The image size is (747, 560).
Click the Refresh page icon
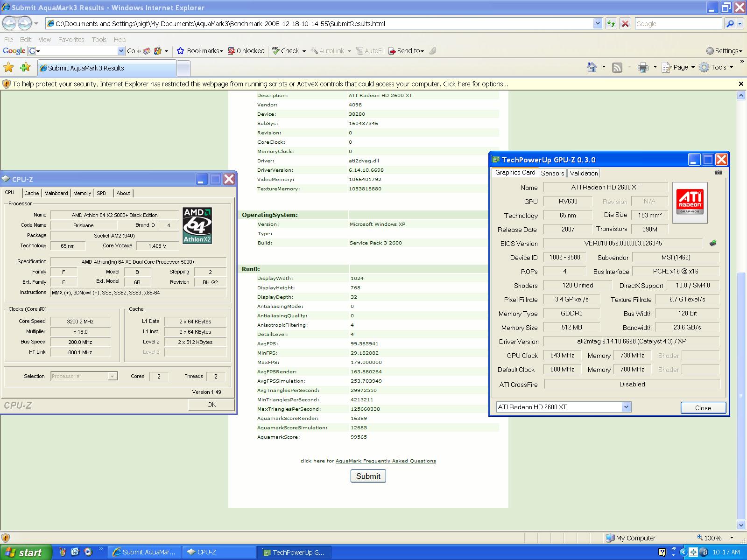pyautogui.click(x=611, y=23)
